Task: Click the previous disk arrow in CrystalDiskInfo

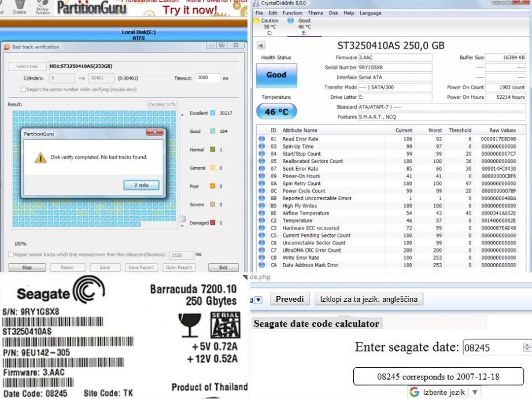Action: tap(261, 45)
